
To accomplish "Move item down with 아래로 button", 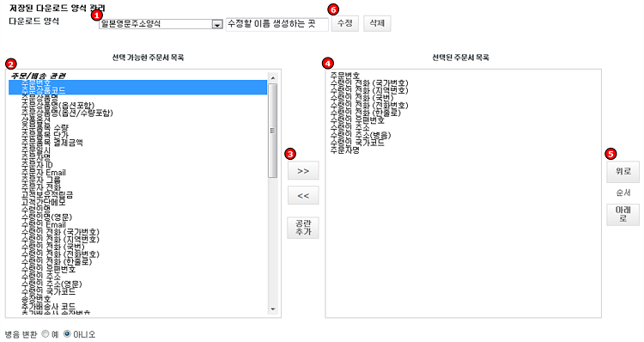I will 623,215.
